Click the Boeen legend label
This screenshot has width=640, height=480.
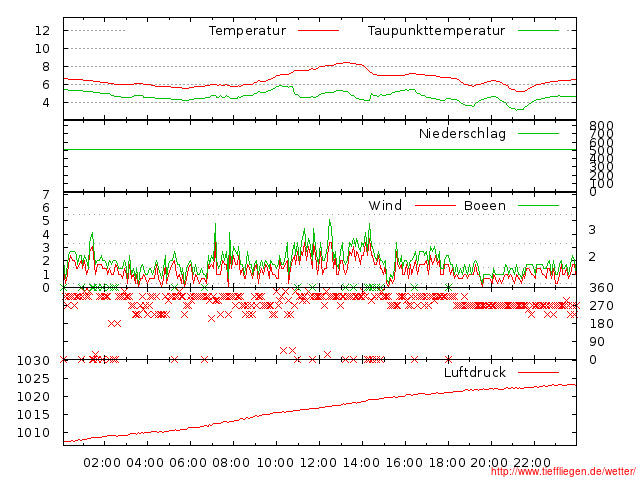click(485, 205)
